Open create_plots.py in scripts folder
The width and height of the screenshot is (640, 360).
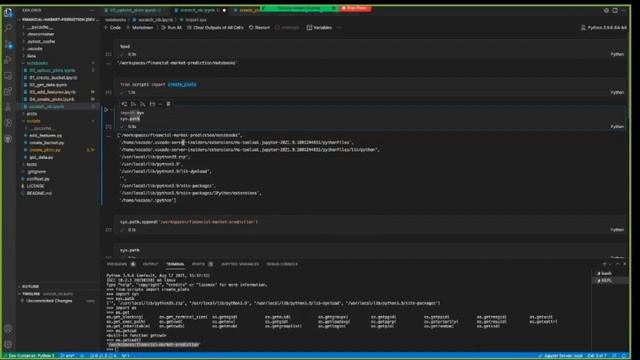(45, 150)
